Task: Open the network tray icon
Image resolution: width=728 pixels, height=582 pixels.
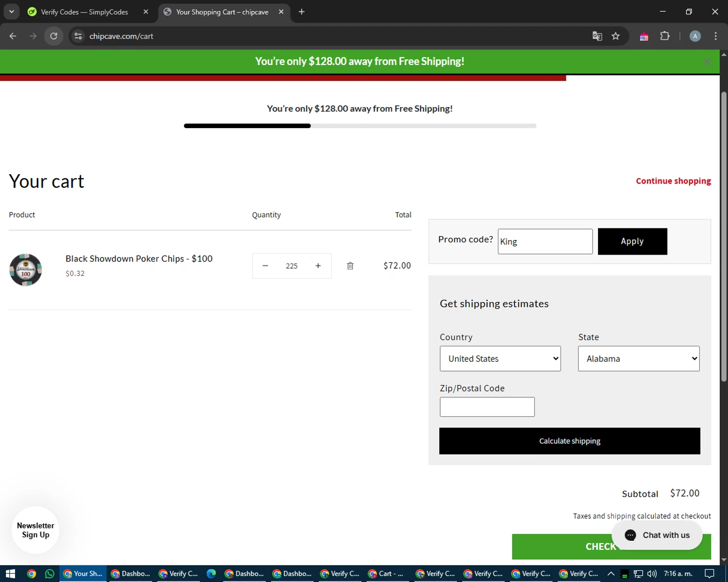Action: pos(638,574)
